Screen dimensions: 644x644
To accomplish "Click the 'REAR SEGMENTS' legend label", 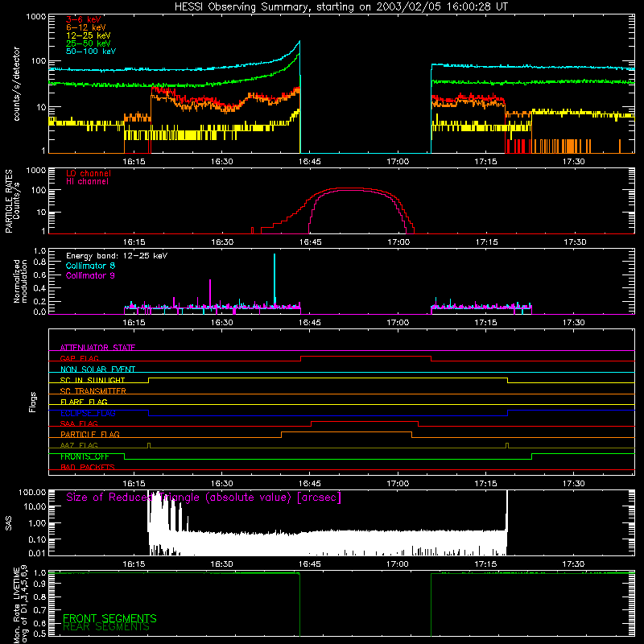I will pyautogui.click(x=106, y=627).
